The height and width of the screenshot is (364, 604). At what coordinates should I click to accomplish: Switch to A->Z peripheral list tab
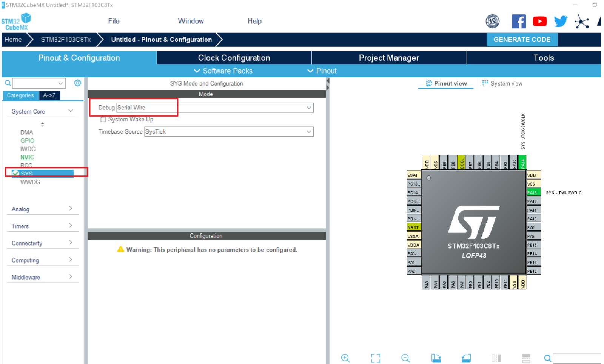pyautogui.click(x=49, y=95)
